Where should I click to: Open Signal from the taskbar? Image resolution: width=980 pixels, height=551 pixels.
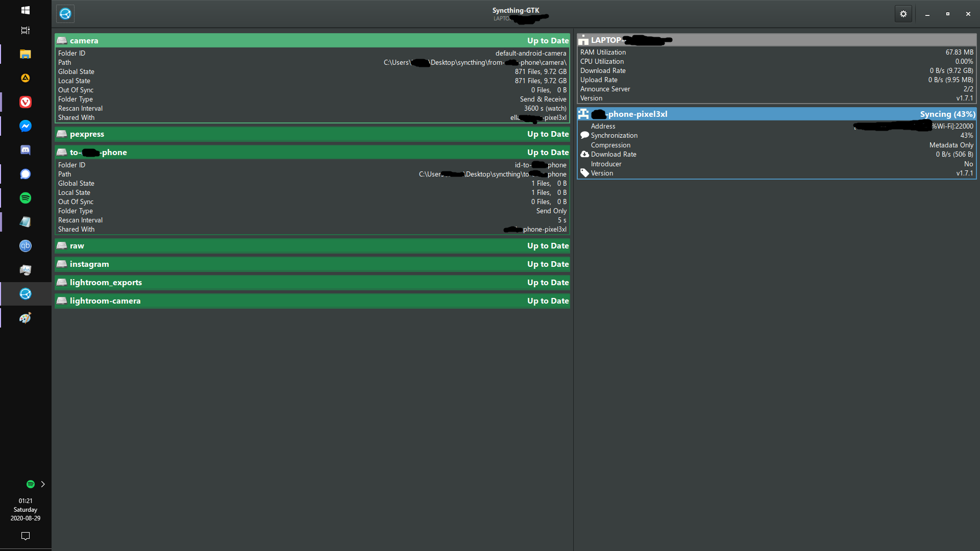pos(25,174)
